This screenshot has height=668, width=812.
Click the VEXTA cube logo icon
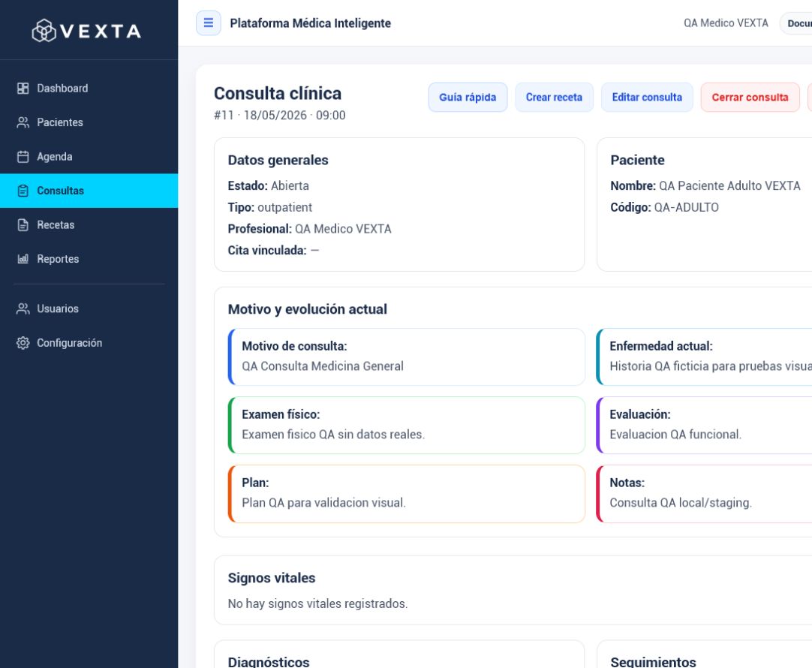click(x=44, y=31)
